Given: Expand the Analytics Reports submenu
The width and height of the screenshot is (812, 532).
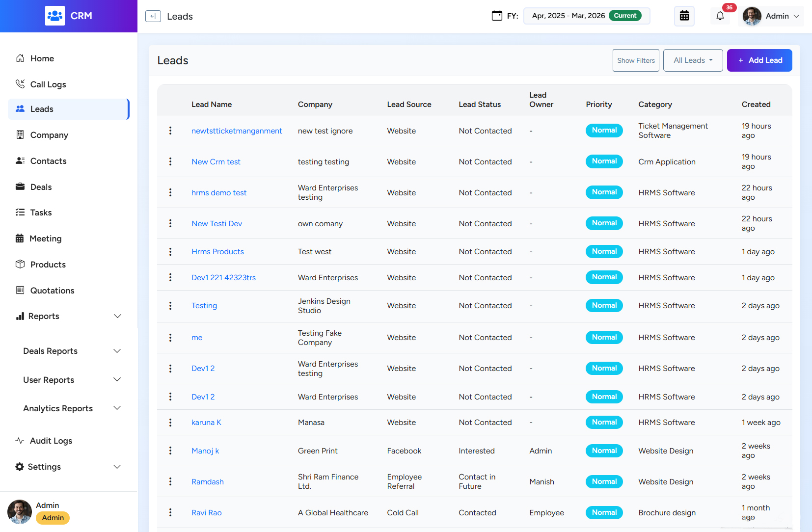Looking at the screenshot, I should [x=57, y=408].
